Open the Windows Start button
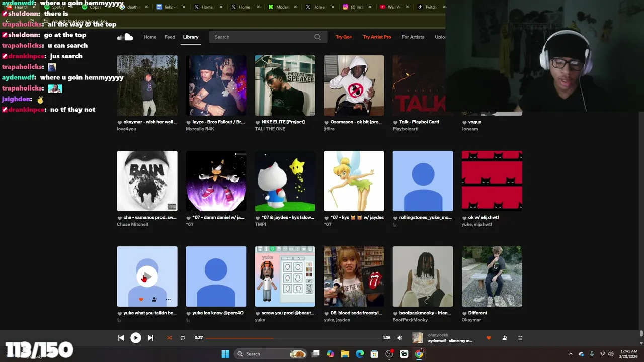 (x=225, y=354)
